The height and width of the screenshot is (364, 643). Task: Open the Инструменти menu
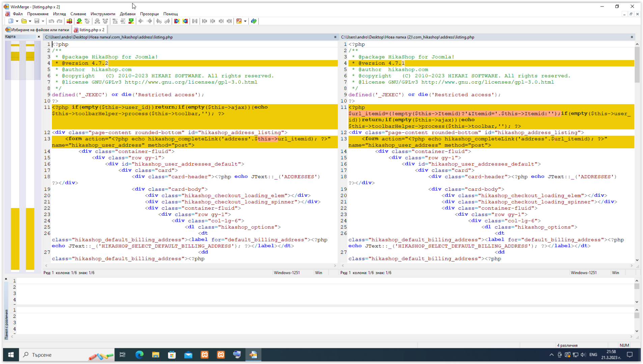tap(103, 14)
